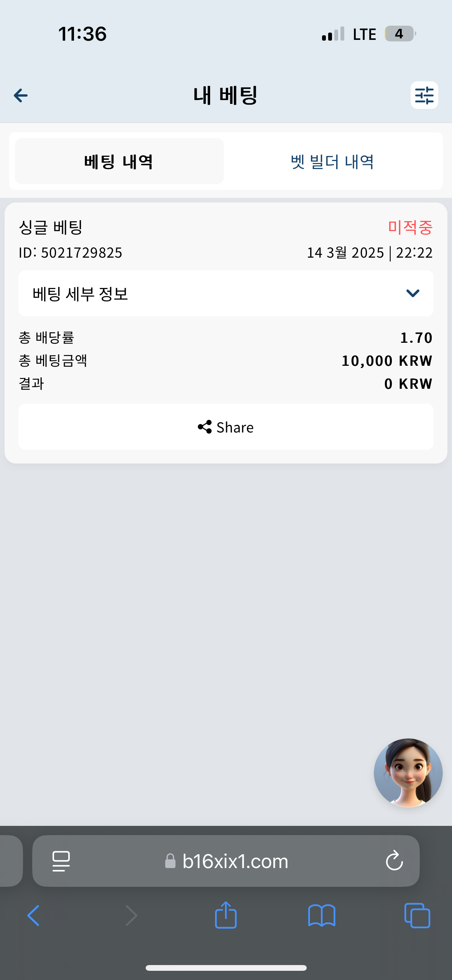Open Safari bookmarks

coord(322,915)
